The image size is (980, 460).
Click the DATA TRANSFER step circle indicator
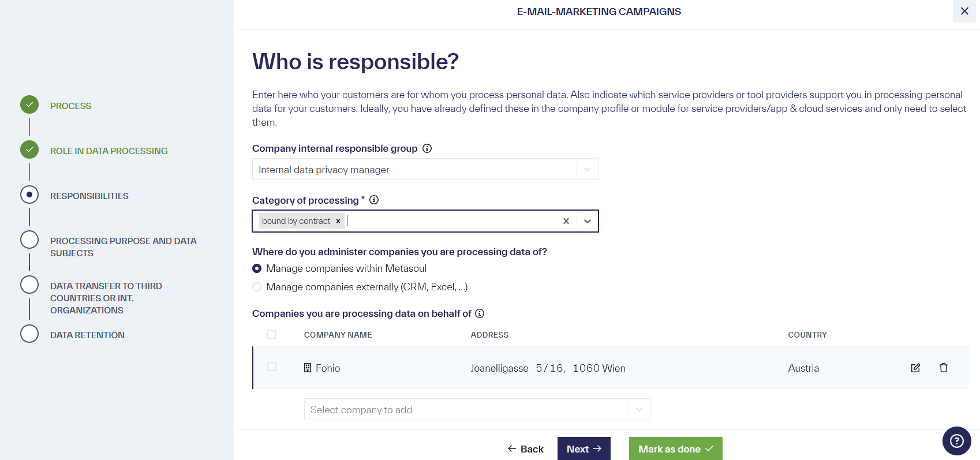pos(29,285)
